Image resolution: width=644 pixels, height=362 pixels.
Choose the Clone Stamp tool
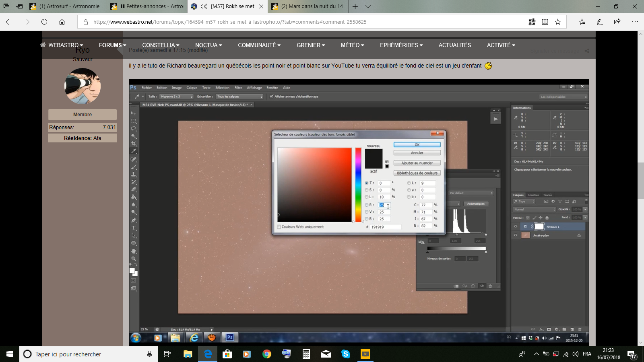point(134,175)
